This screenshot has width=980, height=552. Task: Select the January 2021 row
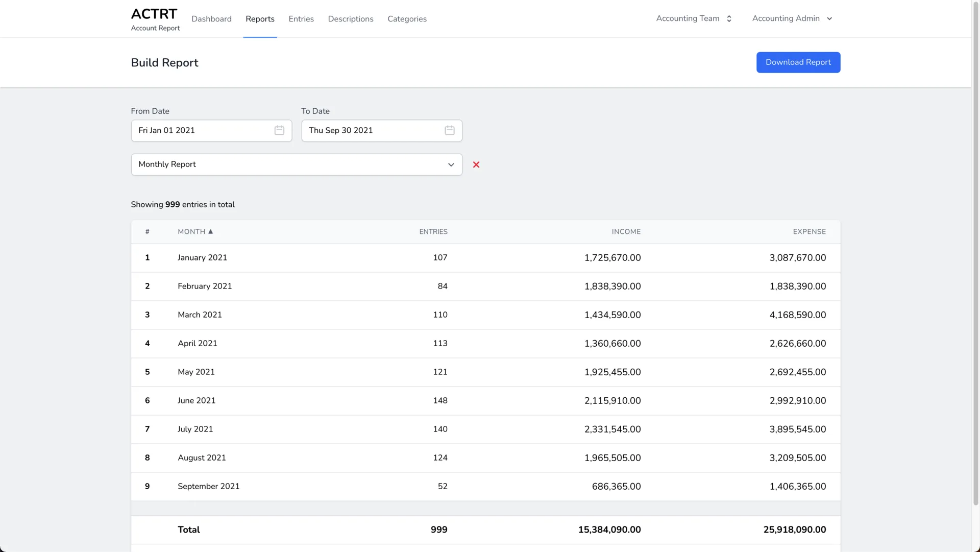tap(485, 258)
